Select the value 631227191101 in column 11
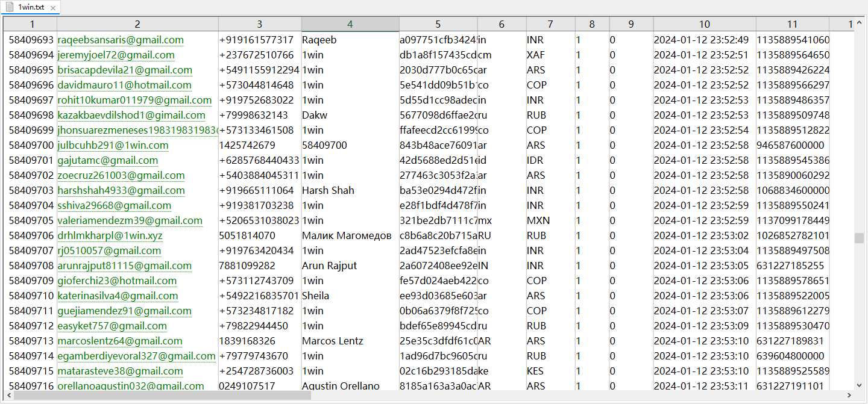The image size is (868, 404). 790,386
